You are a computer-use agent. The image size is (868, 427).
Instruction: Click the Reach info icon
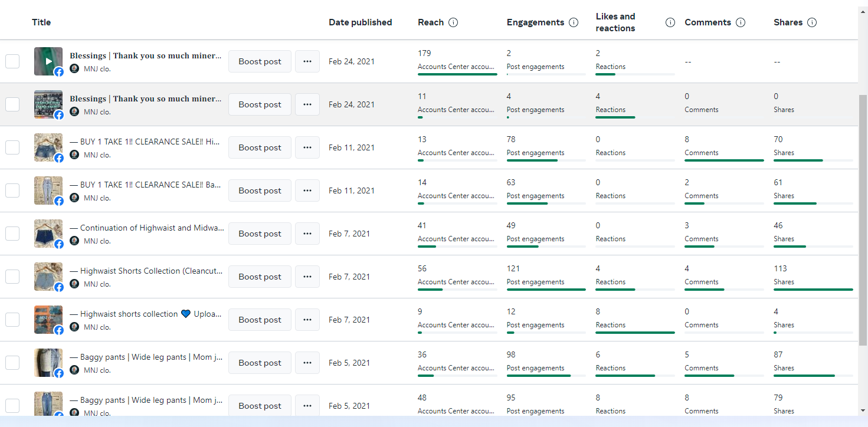[453, 22]
